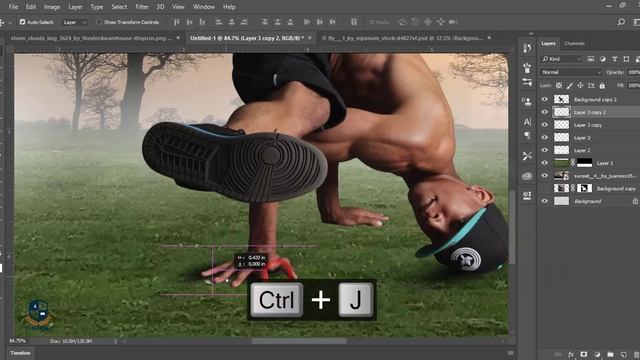640x360 pixels.
Task: Click the zoom percentage field 84.75%
Action: [x=17, y=341]
